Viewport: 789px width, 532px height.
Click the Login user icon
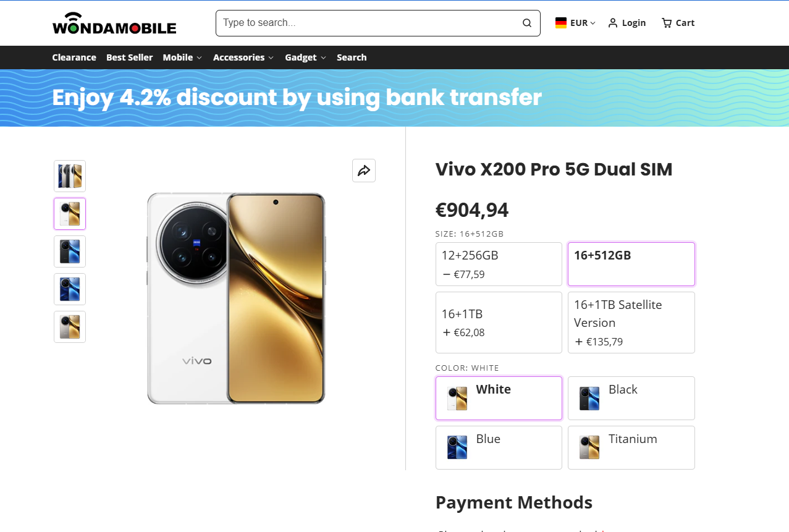pos(613,23)
